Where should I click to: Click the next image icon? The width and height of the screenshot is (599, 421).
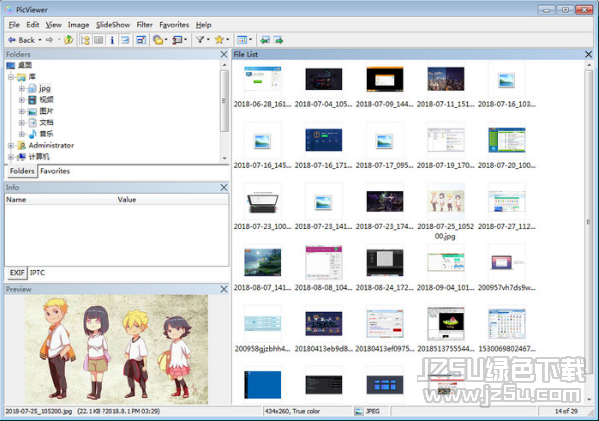pos(278,40)
